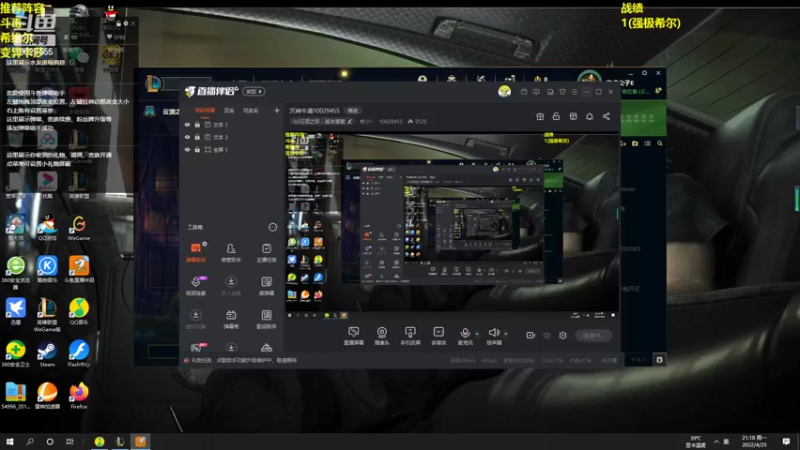Expand the microphone options arrow
The height and width of the screenshot is (450, 800).
pyautogui.click(x=477, y=334)
